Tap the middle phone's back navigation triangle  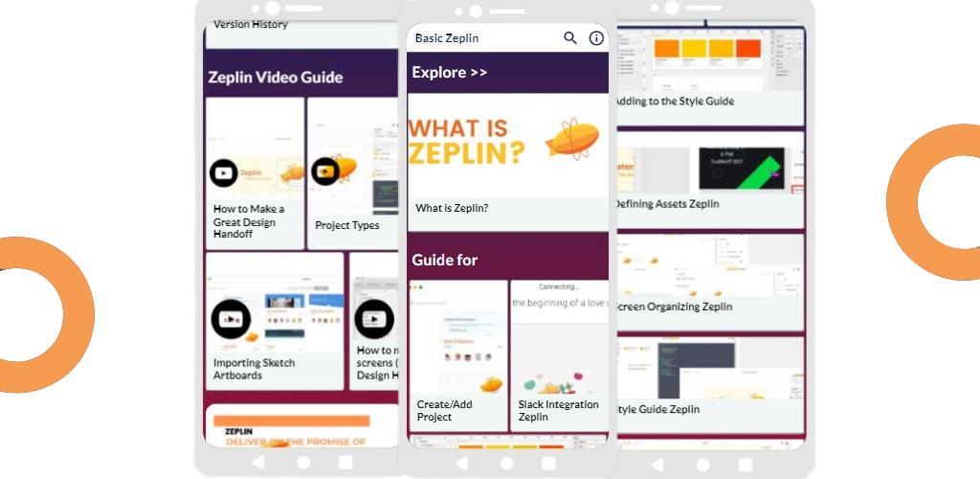pyautogui.click(x=462, y=464)
